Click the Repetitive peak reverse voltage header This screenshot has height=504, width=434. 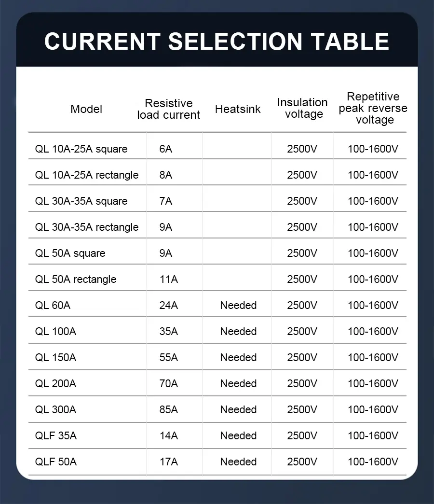pyautogui.click(x=373, y=108)
